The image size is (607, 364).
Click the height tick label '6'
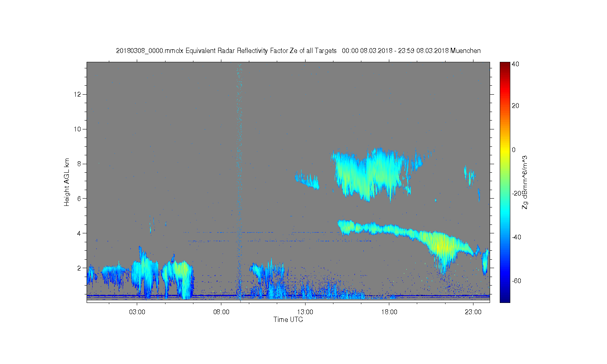80,198
